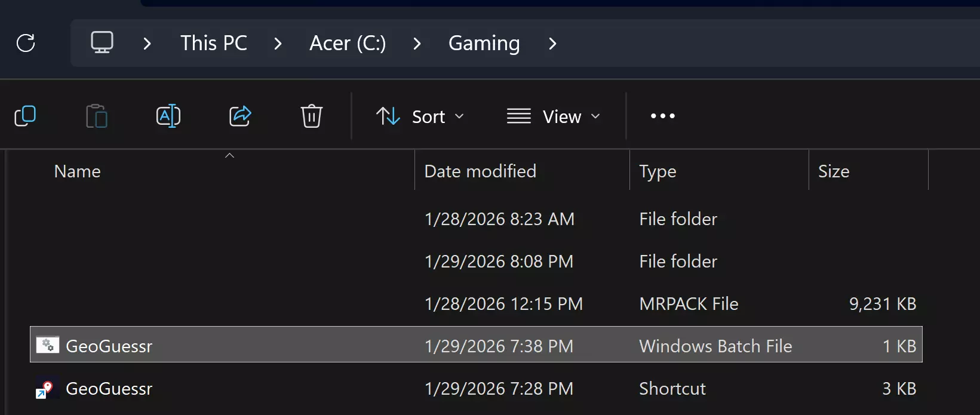Open the Sort dropdown
This screenshot has width=980, height=415.
point(420,116)
